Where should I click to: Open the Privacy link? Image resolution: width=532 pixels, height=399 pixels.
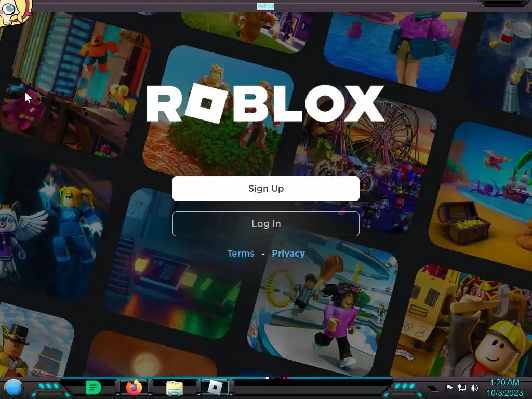coord(288,254)
